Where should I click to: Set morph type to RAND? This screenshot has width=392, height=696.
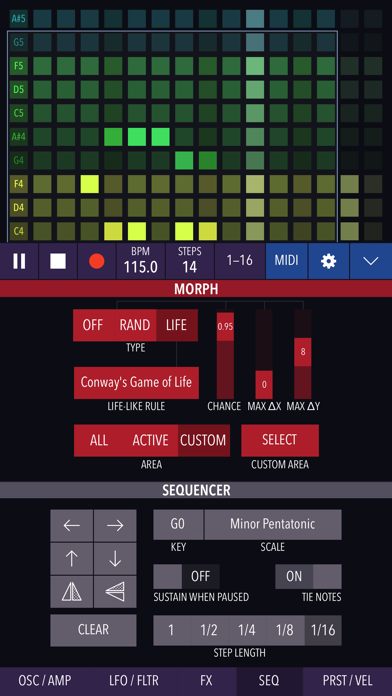(135, 325)
